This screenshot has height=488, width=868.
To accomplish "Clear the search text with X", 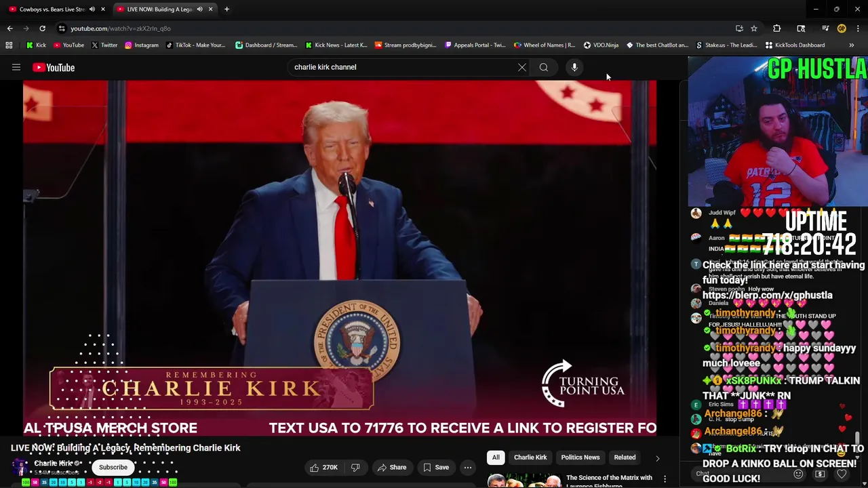I will tap(521, 67).
